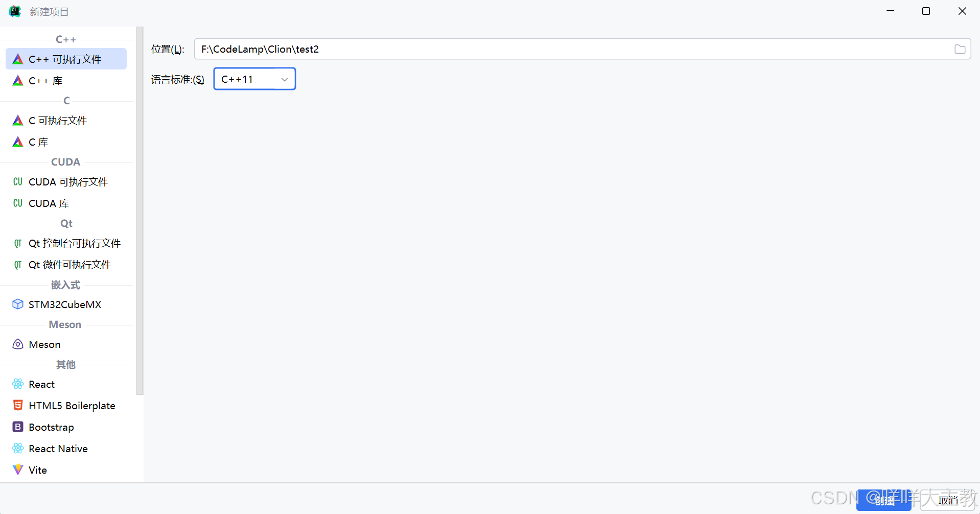Select 'React' project type text
The image size is (980, 514).
click(42, 384)
